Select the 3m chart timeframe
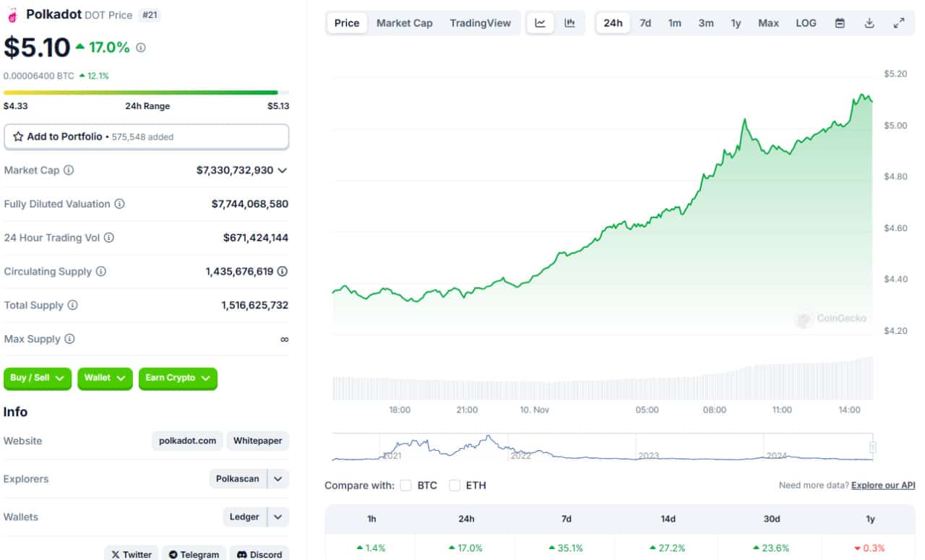The image size is (925, 560). [x=706, y=23]
